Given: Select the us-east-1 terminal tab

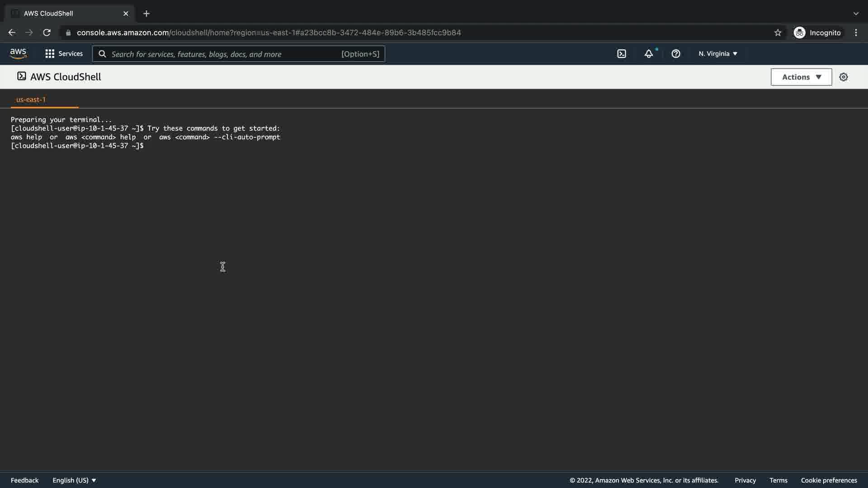Looking at the screenshot, I should coord(31,99).
